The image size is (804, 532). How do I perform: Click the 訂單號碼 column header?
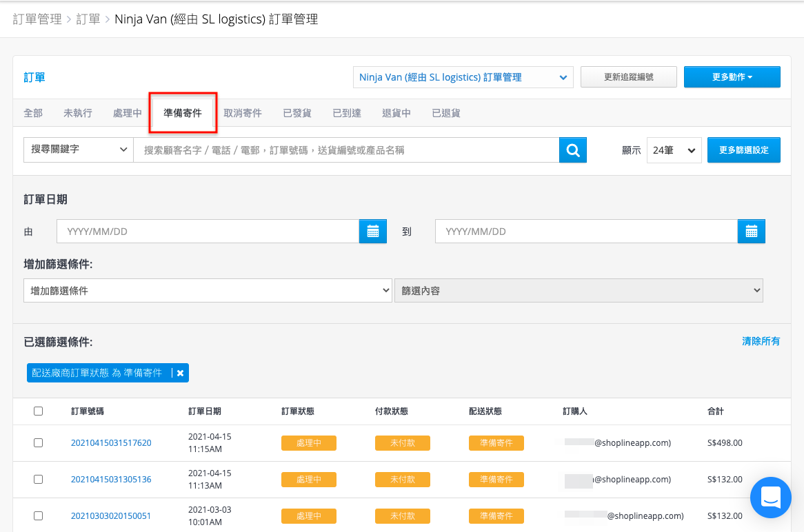[x=88, y=411]
